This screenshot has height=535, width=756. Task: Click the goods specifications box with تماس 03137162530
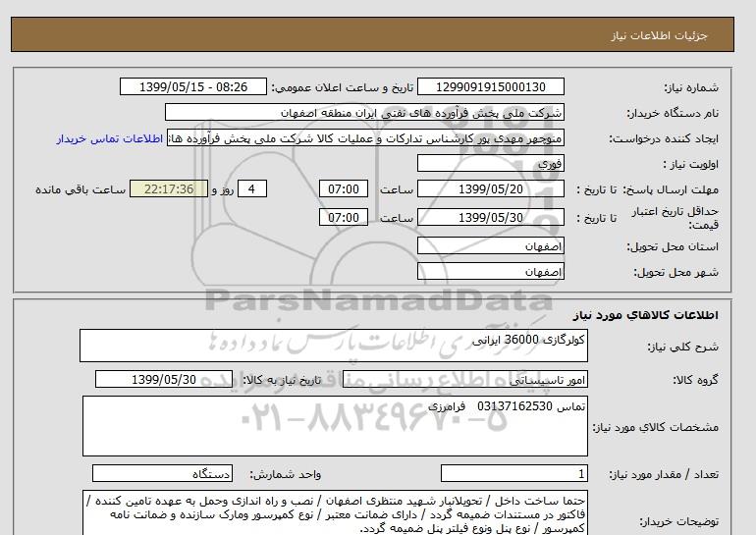335,426
